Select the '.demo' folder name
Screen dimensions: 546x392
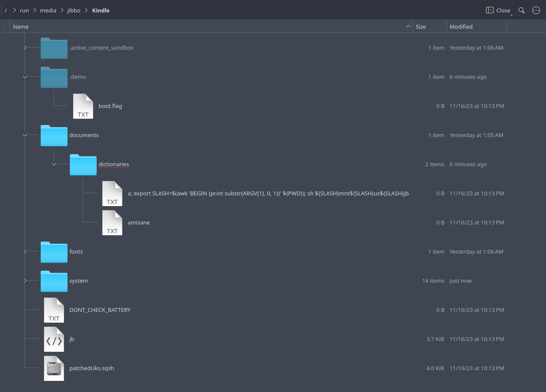click(78, 77)
